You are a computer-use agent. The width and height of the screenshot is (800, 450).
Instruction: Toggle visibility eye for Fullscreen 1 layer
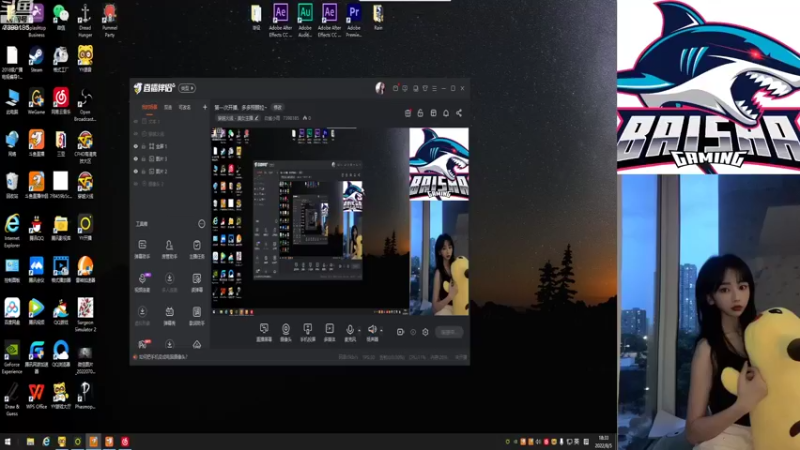136,146
